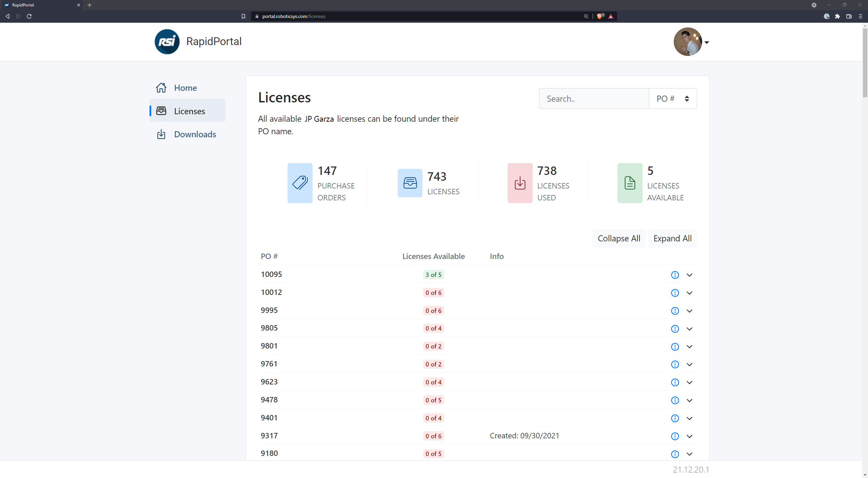Click the licenses used download icon
868x478 pixels.
520,183
